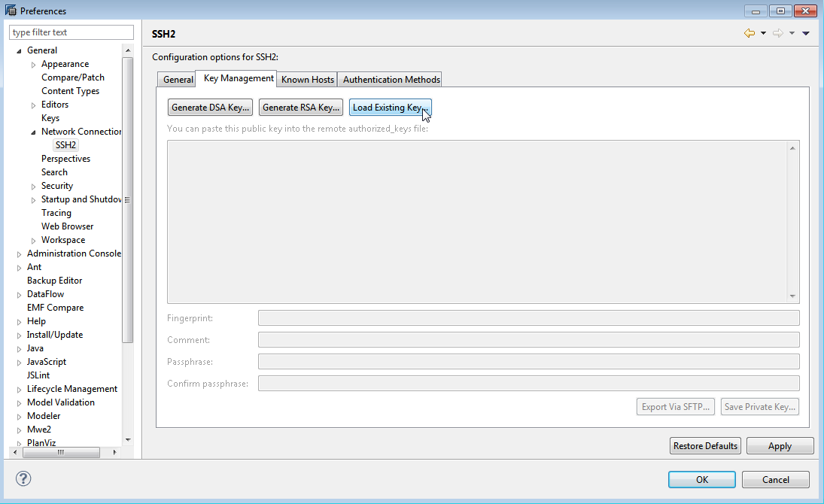Expand the Workspace tree node
Viewport: 824px width, 504px height.
click(33, 241)
